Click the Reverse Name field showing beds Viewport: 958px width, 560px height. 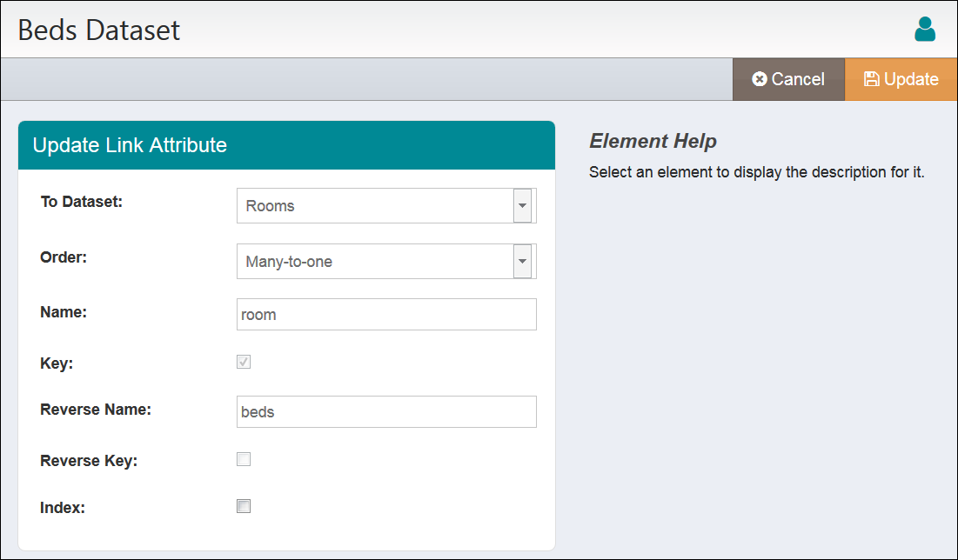point(386,411)
